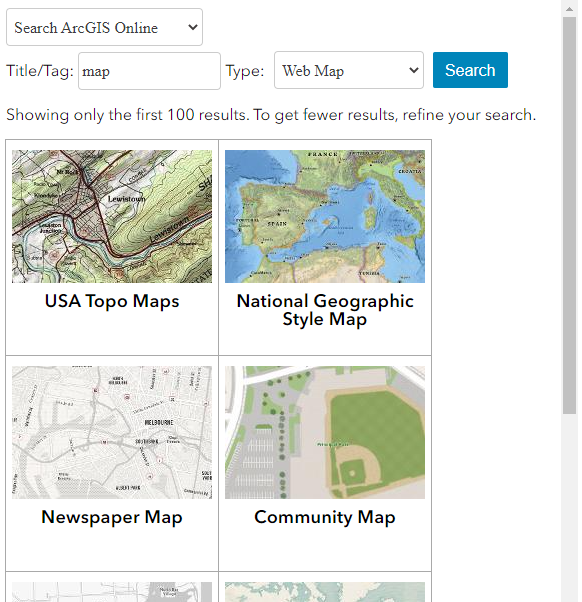Select the Newspaper Map thumbnail image
This screenshot has height=602, width=582.
112,432
